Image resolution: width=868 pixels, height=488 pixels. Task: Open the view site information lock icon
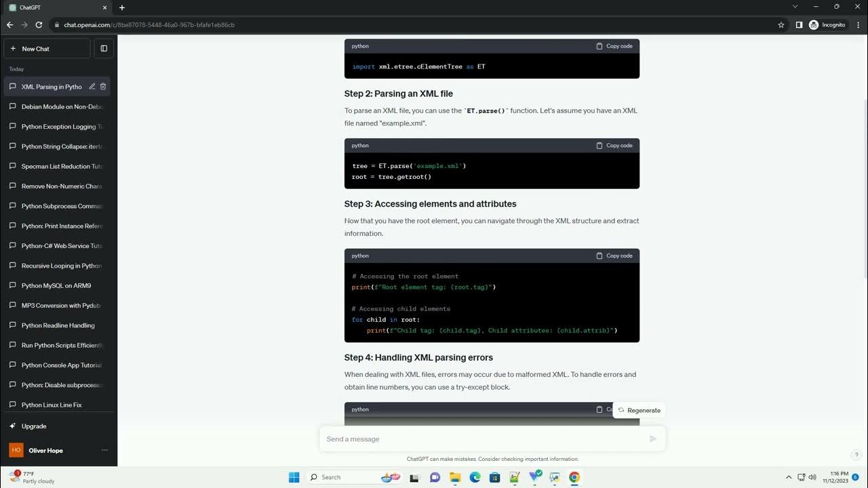coord(57,24)
